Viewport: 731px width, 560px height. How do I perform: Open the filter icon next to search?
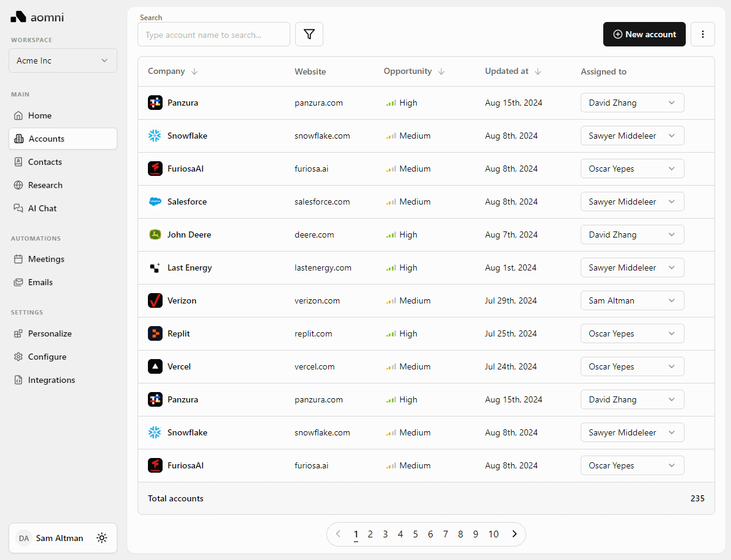[309, 34]
